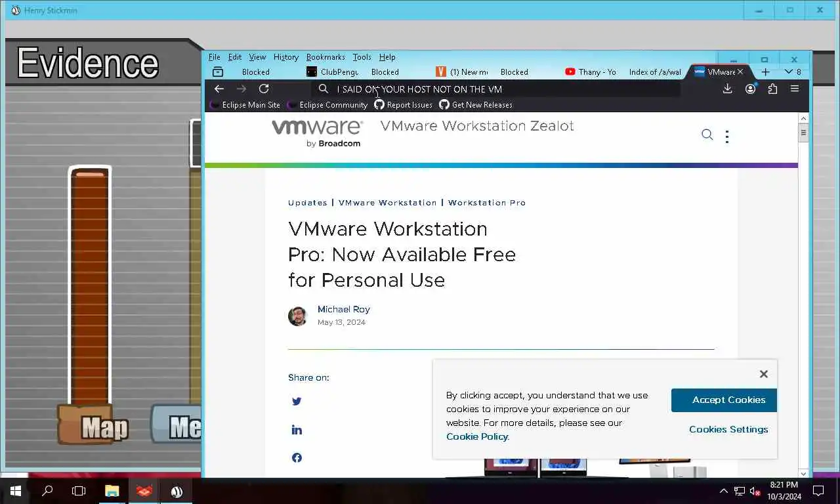This screenshot has height=504, width=840.
Task: Open the VMware blog three-dot menu
Action: 726,136
